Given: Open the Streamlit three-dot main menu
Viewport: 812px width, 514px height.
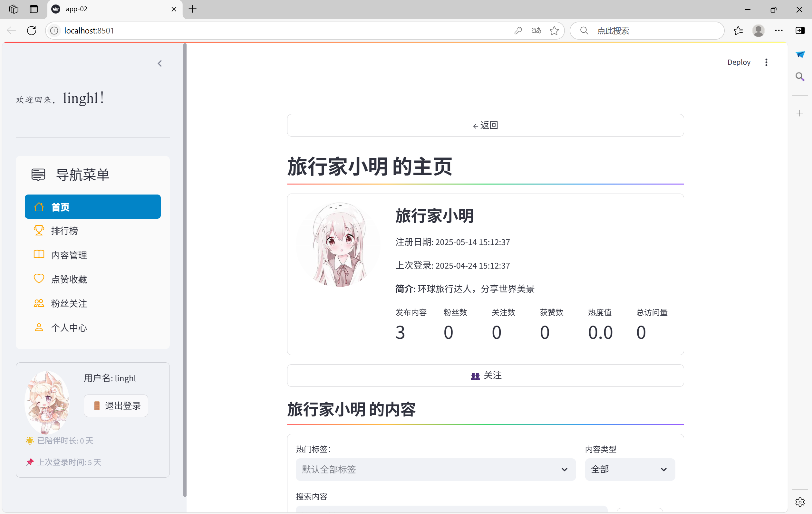Looking at the screenshot, I should point(766,62).
